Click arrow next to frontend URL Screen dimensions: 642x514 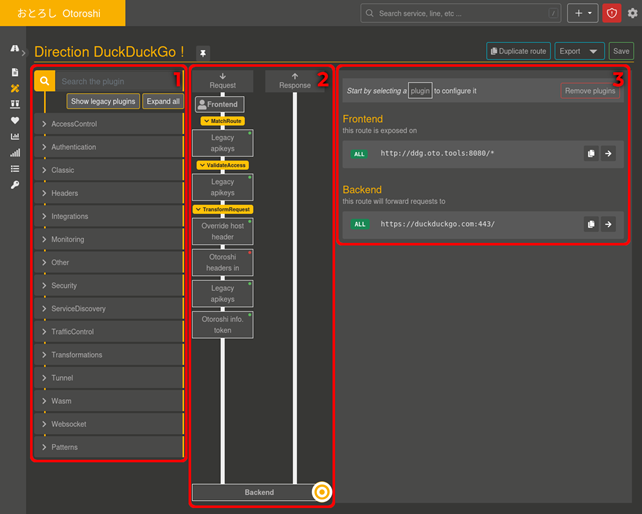pyautogui.click(x=608, y=154)
